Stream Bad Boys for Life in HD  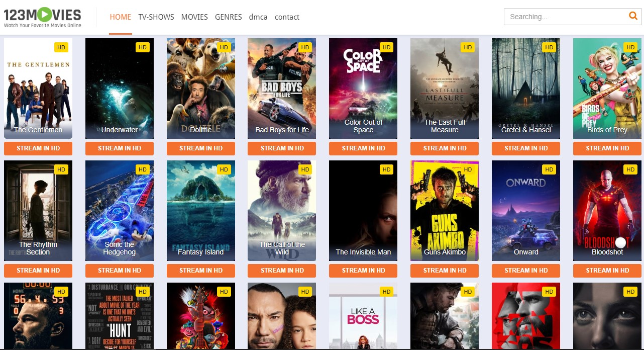pos(282,148)
